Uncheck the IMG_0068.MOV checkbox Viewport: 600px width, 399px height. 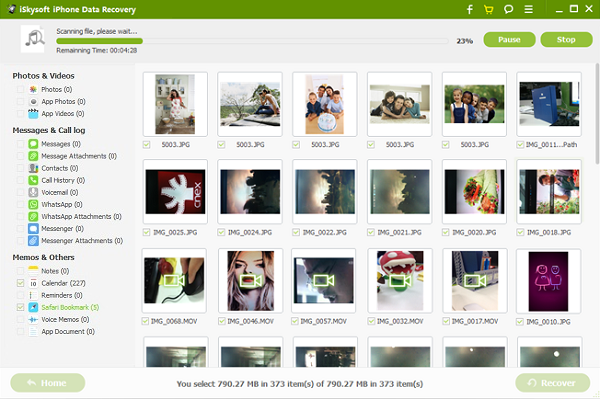pos(145,321)
